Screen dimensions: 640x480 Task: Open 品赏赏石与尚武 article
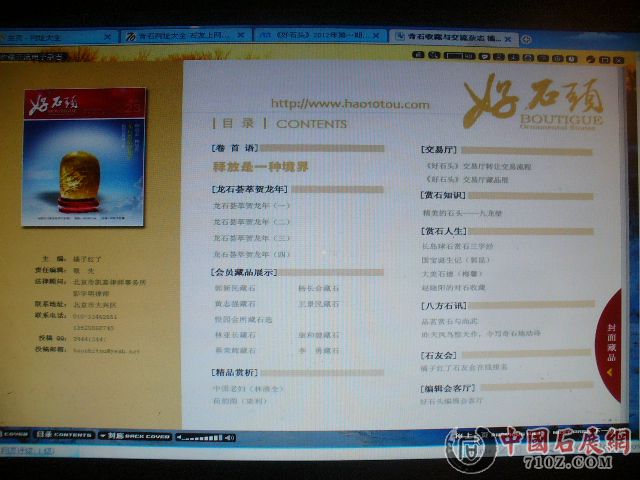(x=458, y=319)
